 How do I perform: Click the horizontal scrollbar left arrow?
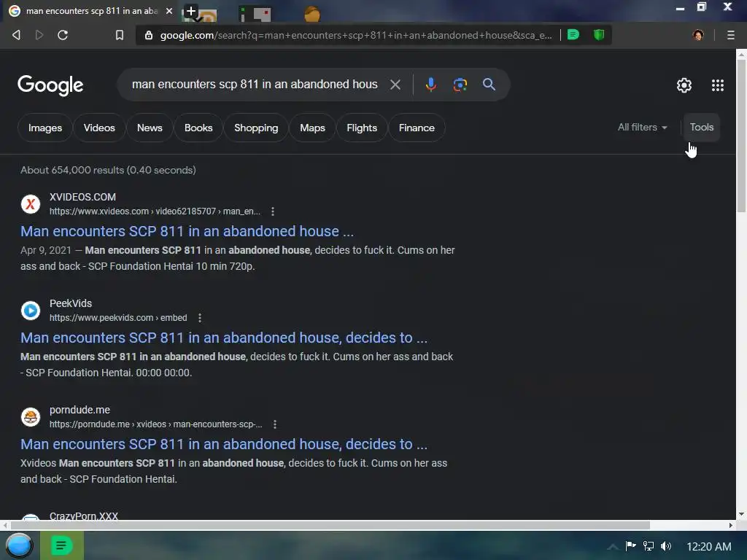5,525
